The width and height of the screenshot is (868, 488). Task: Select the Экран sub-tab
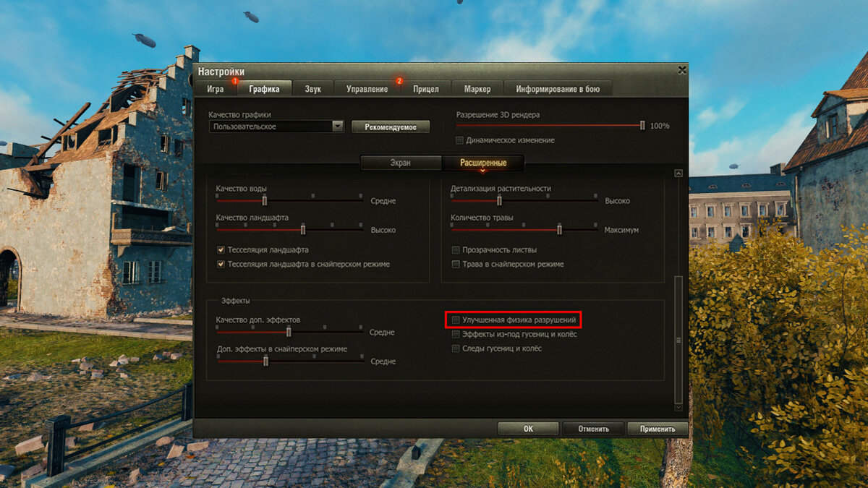point(401,163)
